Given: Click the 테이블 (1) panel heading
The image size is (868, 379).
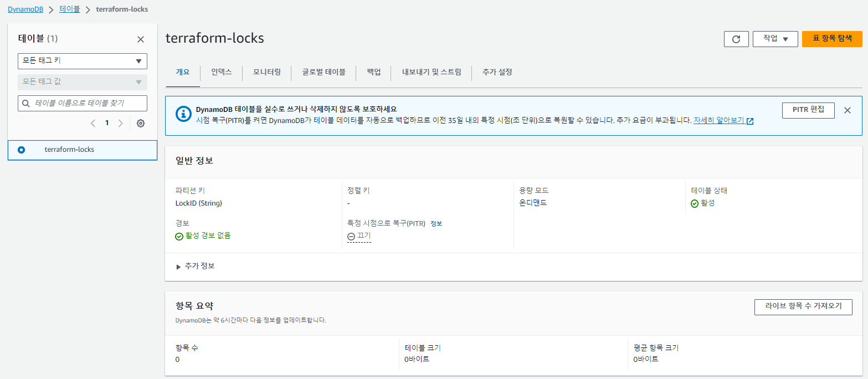Looking at the screenshot, I should click(38, 38).
